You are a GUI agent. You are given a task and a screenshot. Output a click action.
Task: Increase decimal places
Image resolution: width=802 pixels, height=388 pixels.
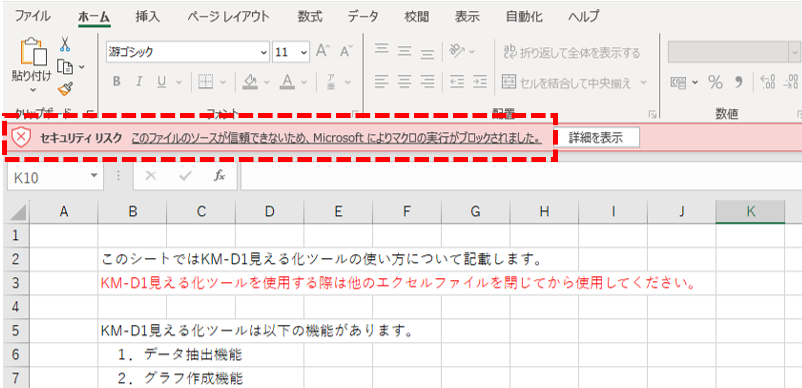coord(768,82)
